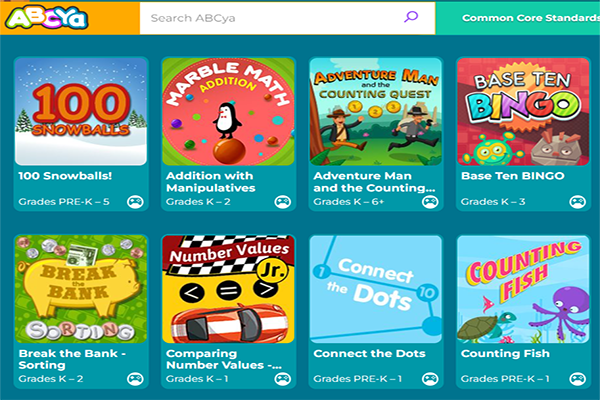Click gamepad icon on Counting Fish card
This screenshot has width=600, height=400.
click(577, 380)
